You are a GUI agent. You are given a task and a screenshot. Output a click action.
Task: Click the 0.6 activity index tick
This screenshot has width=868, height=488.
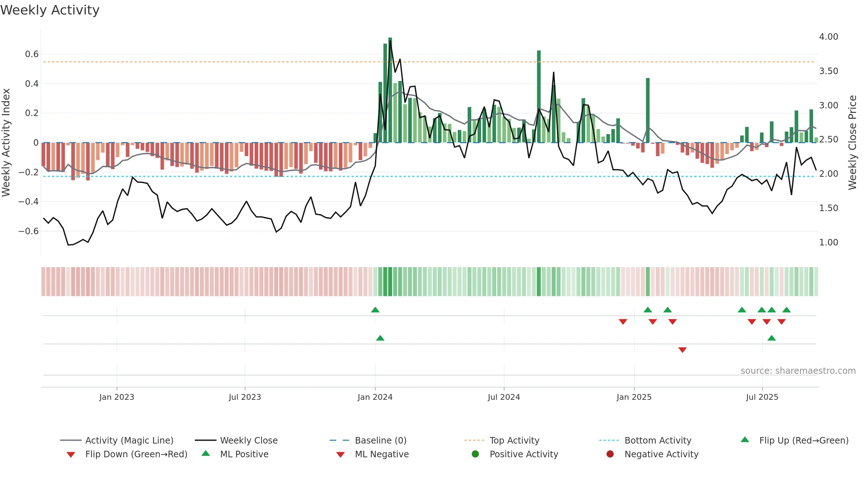point(32,54)
